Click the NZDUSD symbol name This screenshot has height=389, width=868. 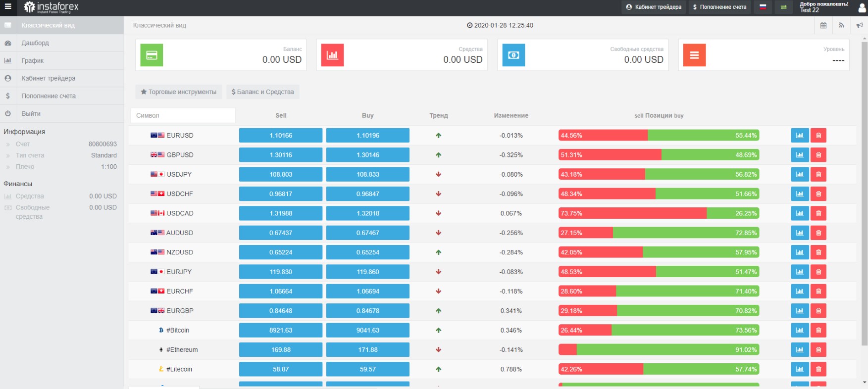(180, 252)
